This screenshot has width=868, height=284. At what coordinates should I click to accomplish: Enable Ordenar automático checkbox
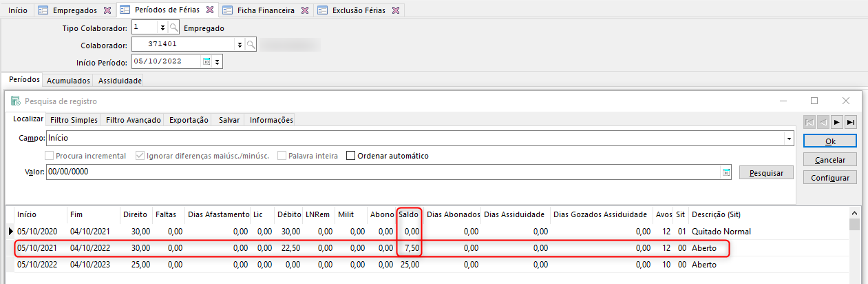[x=350, y=156]
